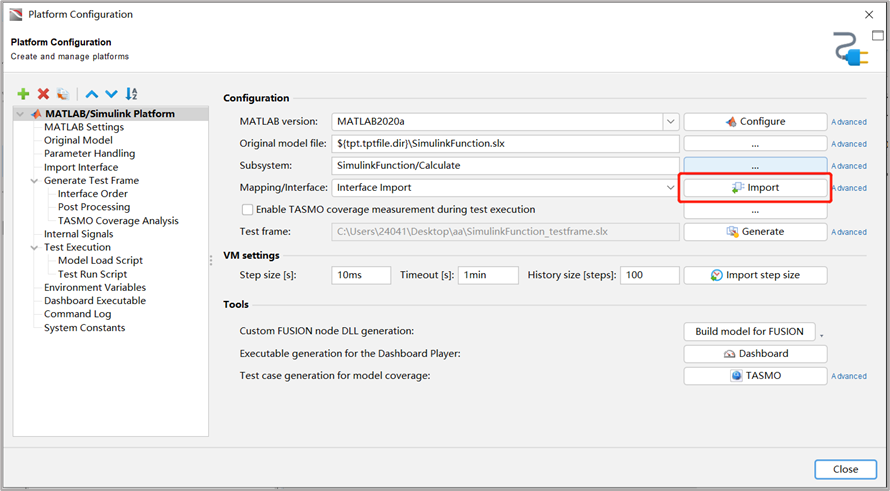Open the Mapping/Interface dropdown
This screenshot has width=890, height=491.
670,188
